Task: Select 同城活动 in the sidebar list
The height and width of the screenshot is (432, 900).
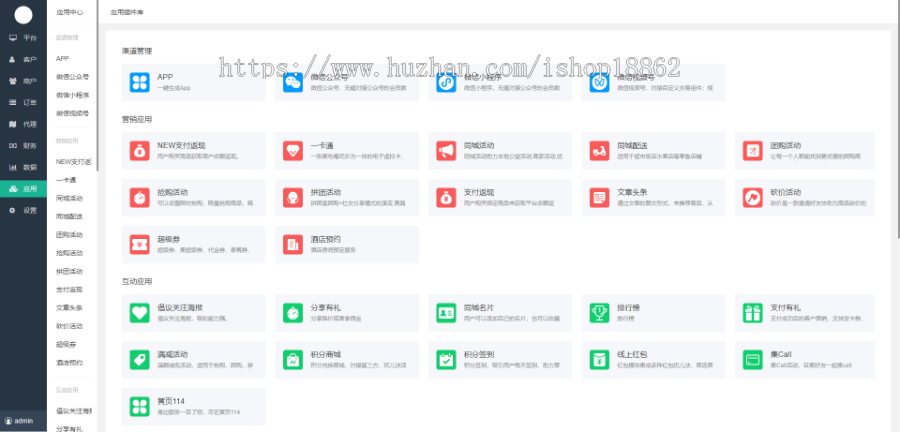Action: (x=69, y=199)
